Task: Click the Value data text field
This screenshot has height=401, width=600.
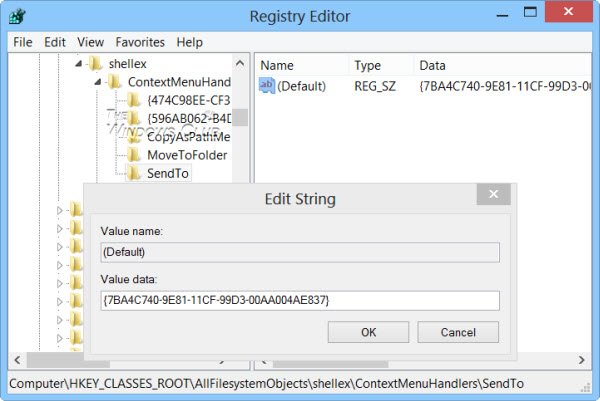Action: click(x=300, y=300)
